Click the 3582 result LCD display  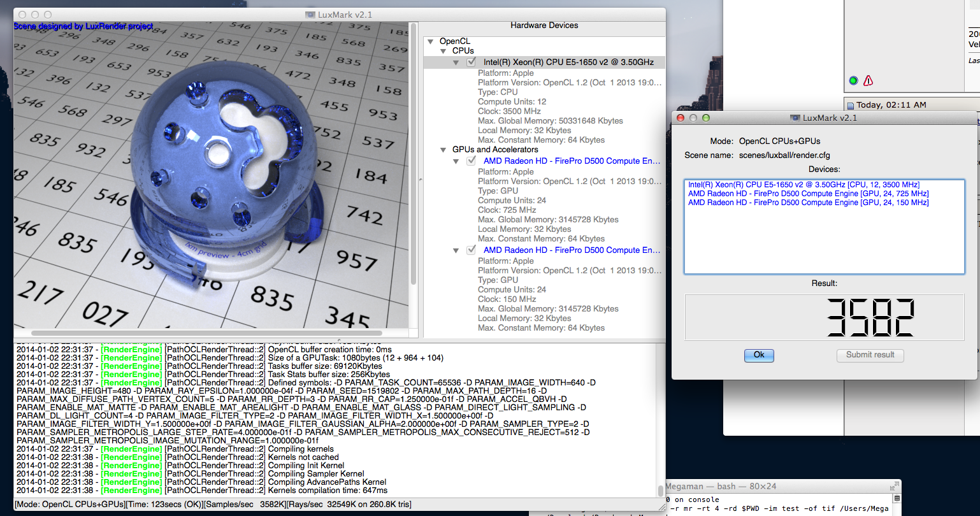pos(825,317)
